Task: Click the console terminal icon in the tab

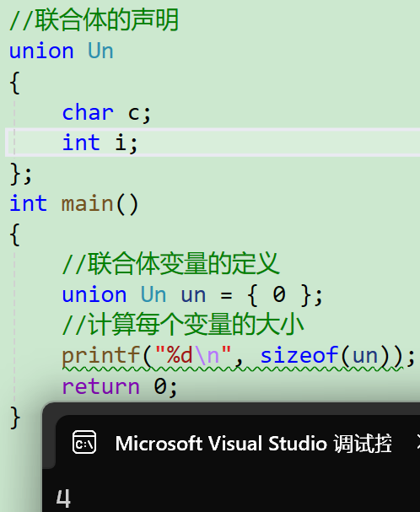Action: (84, 442)
